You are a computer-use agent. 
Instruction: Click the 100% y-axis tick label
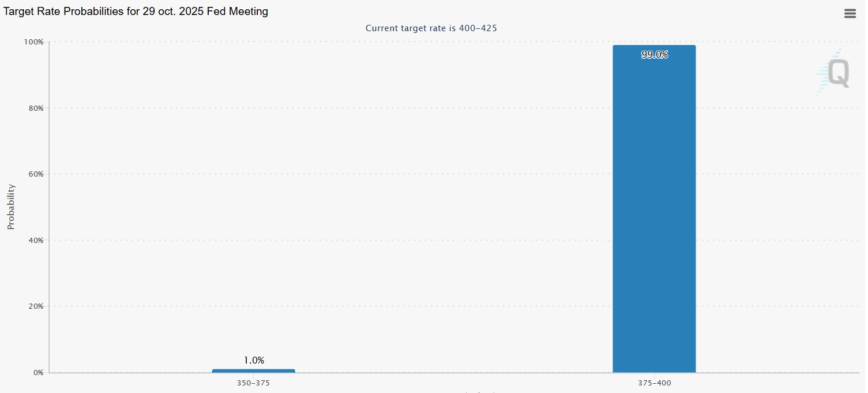[x=33, y=42]
